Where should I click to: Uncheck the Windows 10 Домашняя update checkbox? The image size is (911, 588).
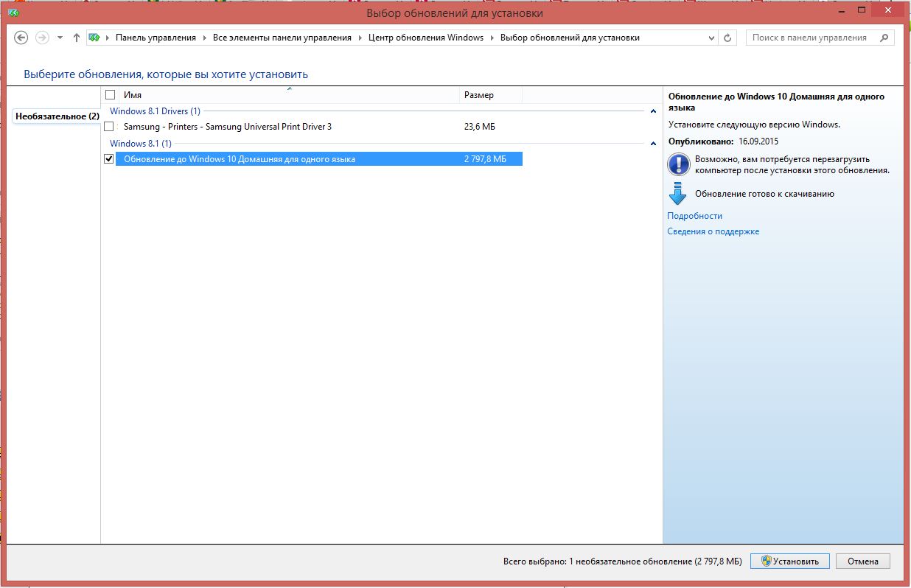(109, 159)
